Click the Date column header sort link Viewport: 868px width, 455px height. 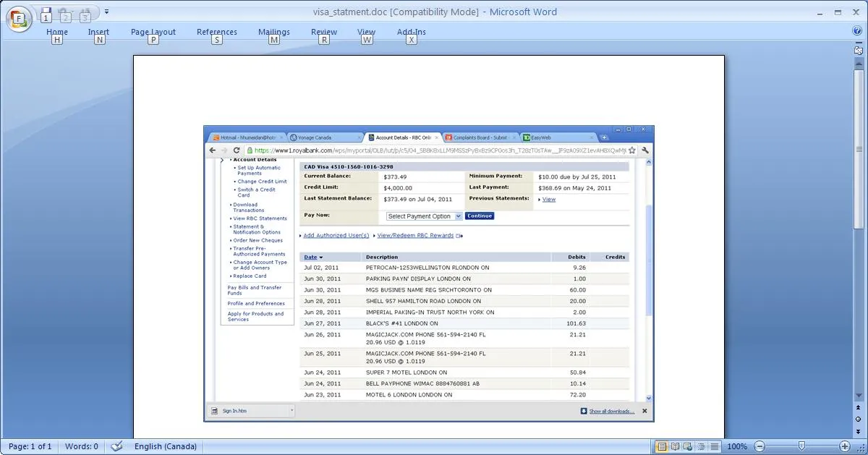310,258
